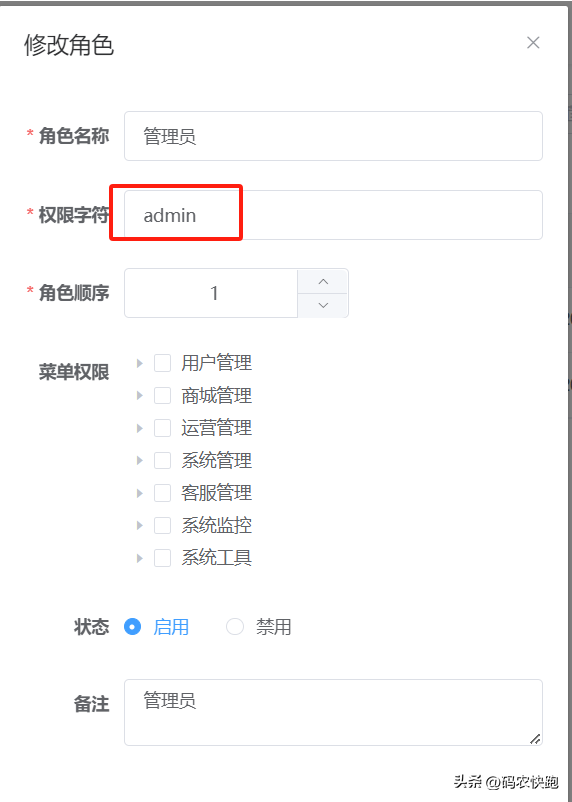Select the 客服管理 tree item label
Image resolution: width=572 pixels, height=802 pixels.
tap(216, 493)
